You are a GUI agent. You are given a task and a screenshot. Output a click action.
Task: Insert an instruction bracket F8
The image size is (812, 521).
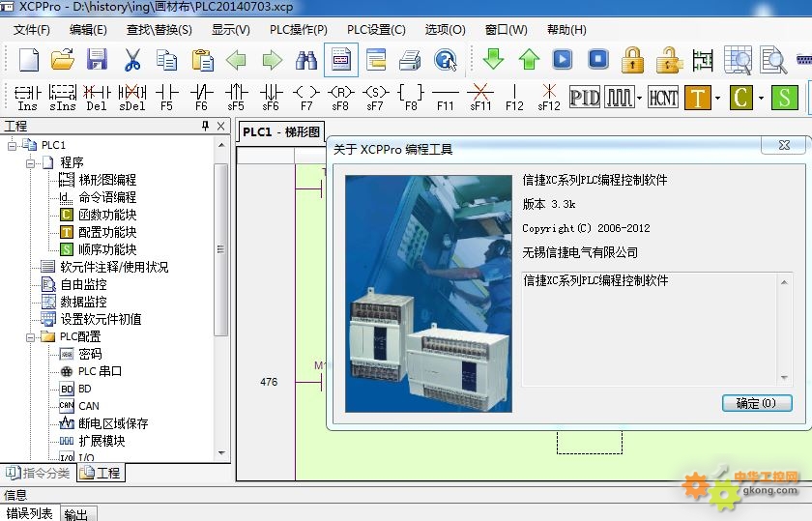click(411, 98)
